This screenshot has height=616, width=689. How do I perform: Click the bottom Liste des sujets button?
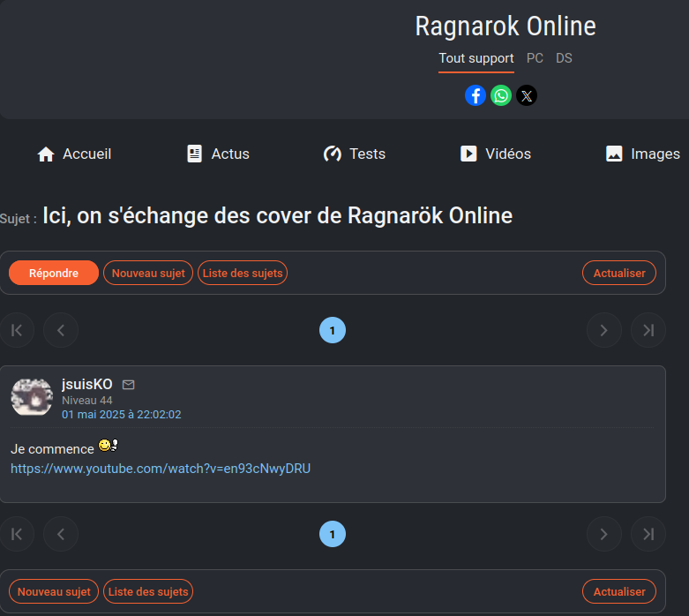coord(148,591)
